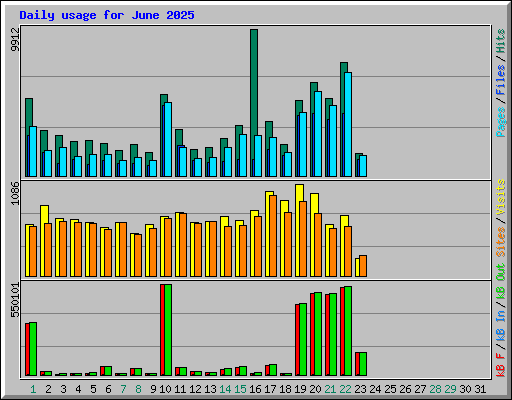Click the 'kB In' legend label
This screenshot has width=512, height=400.
click(x=501, y=326)
